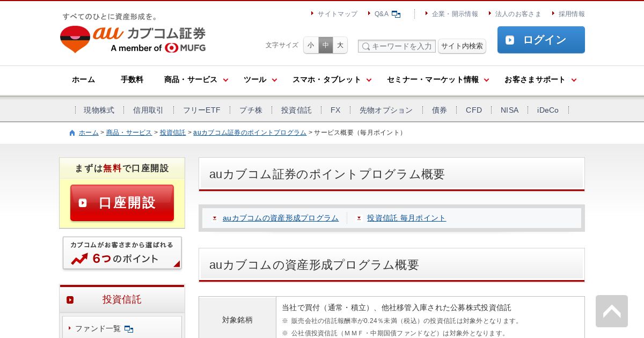Click 商品・サービス in the breadcrumb
This screenshot has height=338, width=644.
tap(129, 133)
